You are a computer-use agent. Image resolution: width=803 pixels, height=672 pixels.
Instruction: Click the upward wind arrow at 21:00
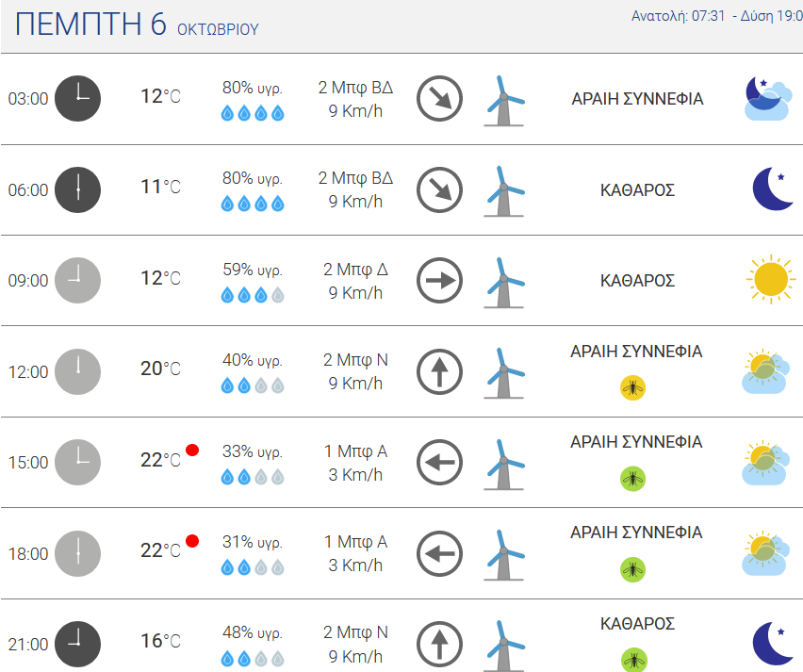[439, 645]
